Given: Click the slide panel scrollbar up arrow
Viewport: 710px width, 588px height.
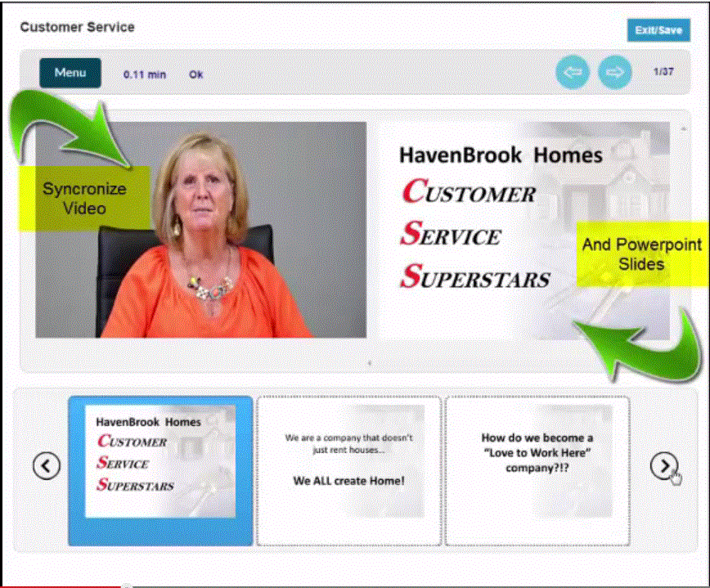Looking at the screenshot, I should pos(683,129).
